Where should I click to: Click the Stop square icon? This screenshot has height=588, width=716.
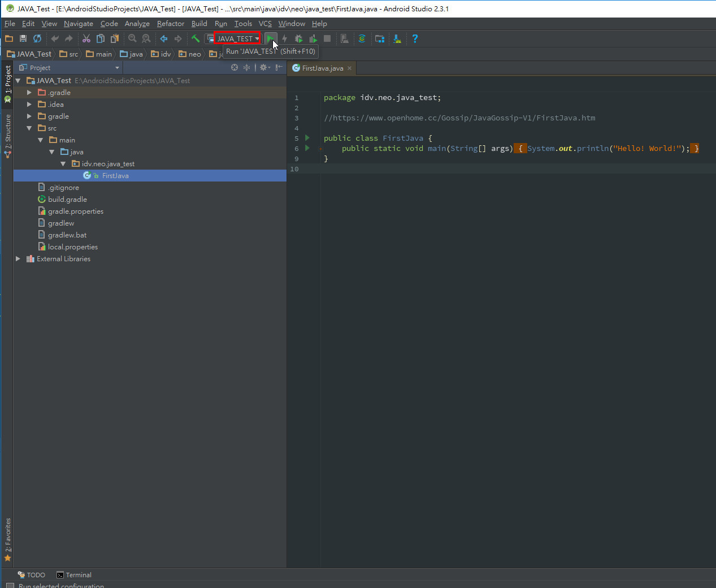327,38
